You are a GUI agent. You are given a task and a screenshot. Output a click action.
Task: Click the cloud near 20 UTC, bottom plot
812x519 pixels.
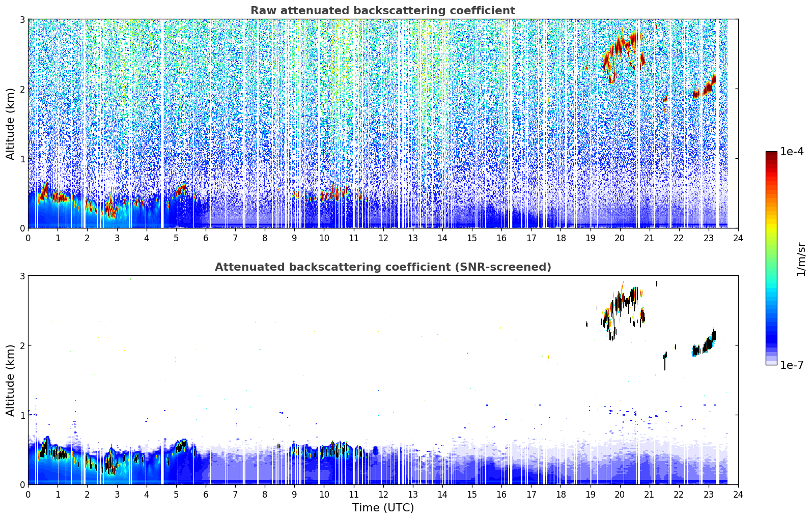coord(622,310)
